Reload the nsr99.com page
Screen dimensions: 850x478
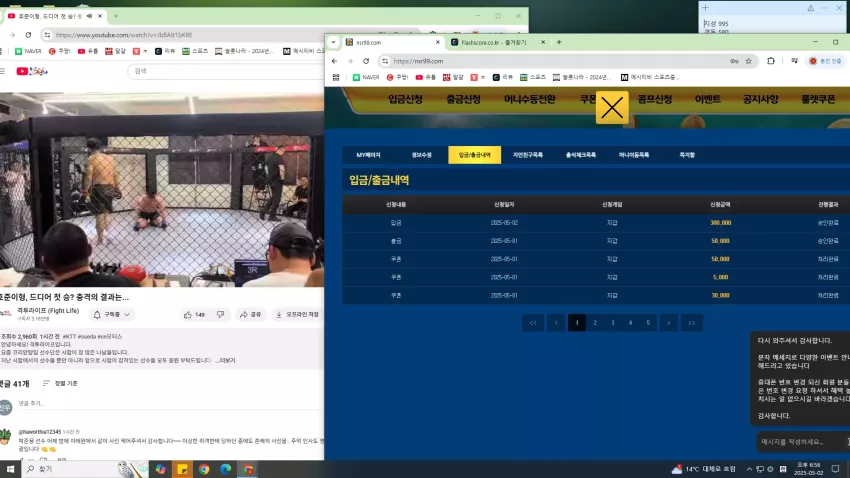point(366,61)
